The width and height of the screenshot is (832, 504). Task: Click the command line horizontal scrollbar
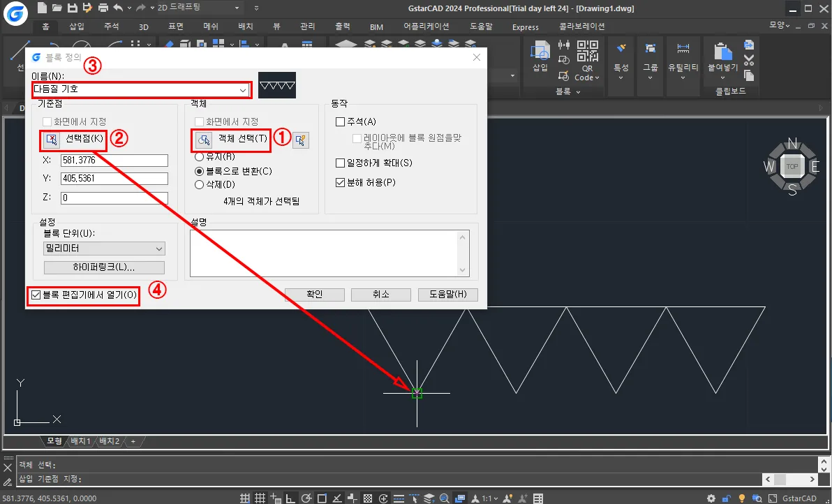(789, 480)
